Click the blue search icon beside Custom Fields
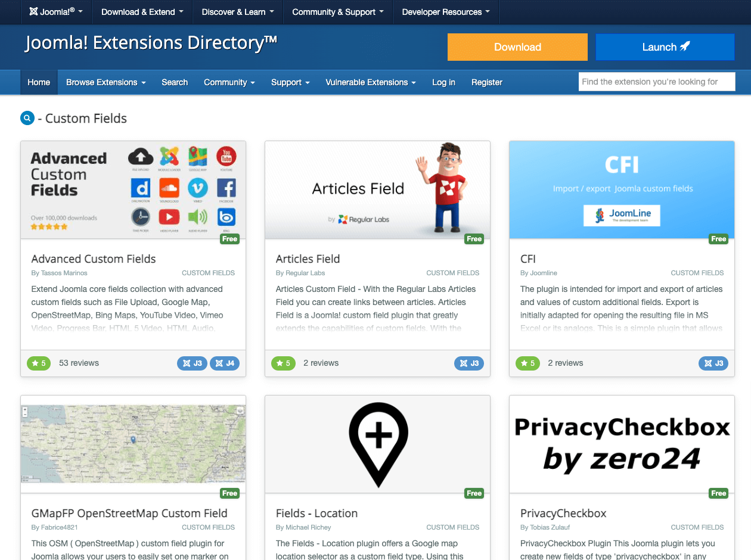 pyautogui.click(x=27, y=118)
